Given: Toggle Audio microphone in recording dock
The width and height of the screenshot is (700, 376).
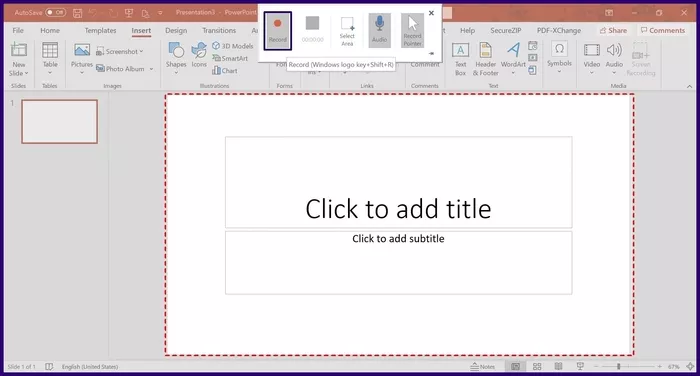Looking at the screenshot, I should click(x=379, y=30).
